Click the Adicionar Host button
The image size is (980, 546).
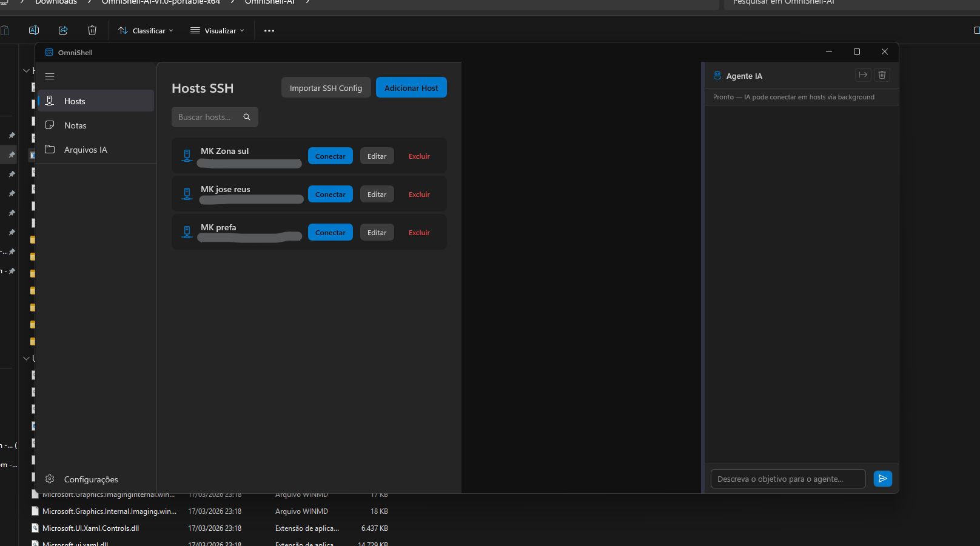[411, 87]
